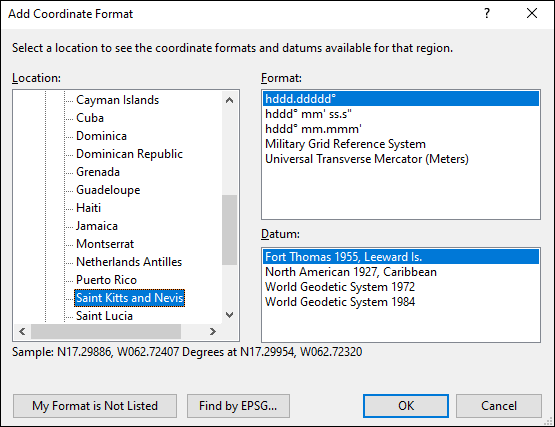Click the Location scroll right arrow
The width and height of the screenshot is (555, 427).
click(x=212, y=331)
